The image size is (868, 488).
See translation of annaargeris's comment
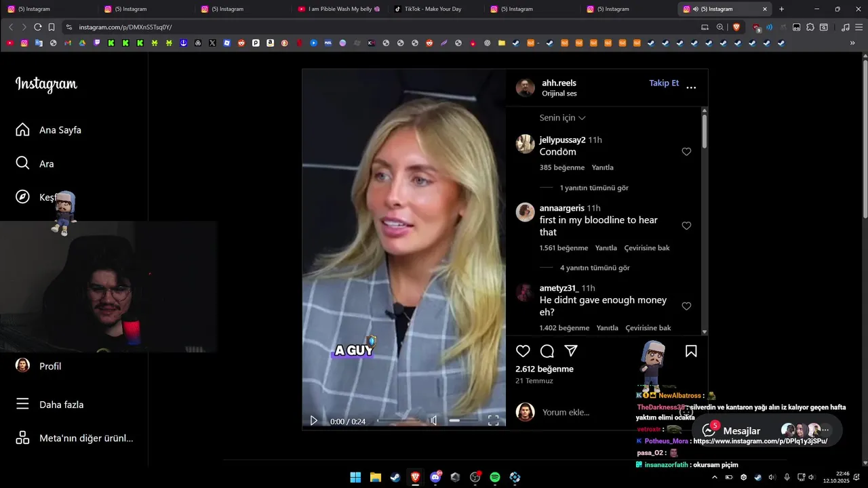click(647, 248)
